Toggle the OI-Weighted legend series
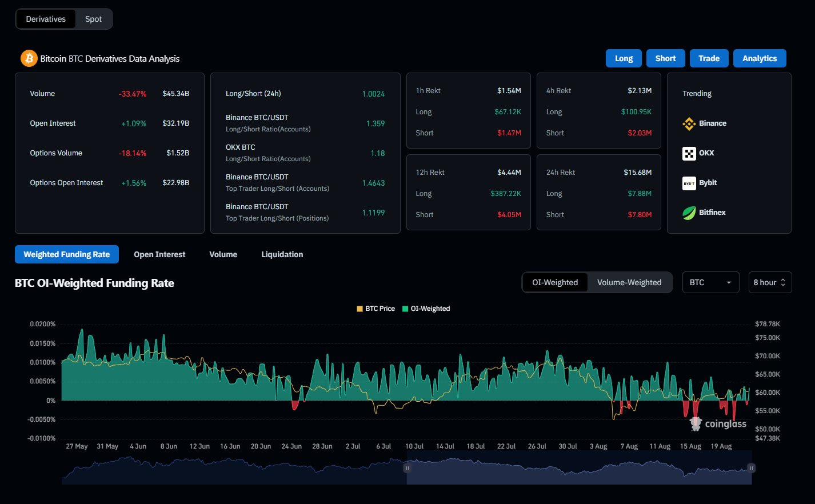815x504 pixels. 426,309
